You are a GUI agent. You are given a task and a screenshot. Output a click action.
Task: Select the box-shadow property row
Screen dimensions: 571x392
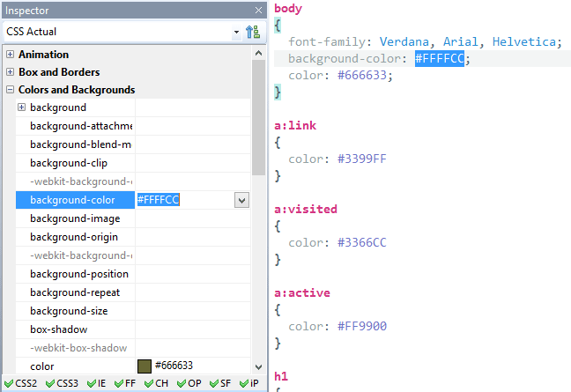133,329
